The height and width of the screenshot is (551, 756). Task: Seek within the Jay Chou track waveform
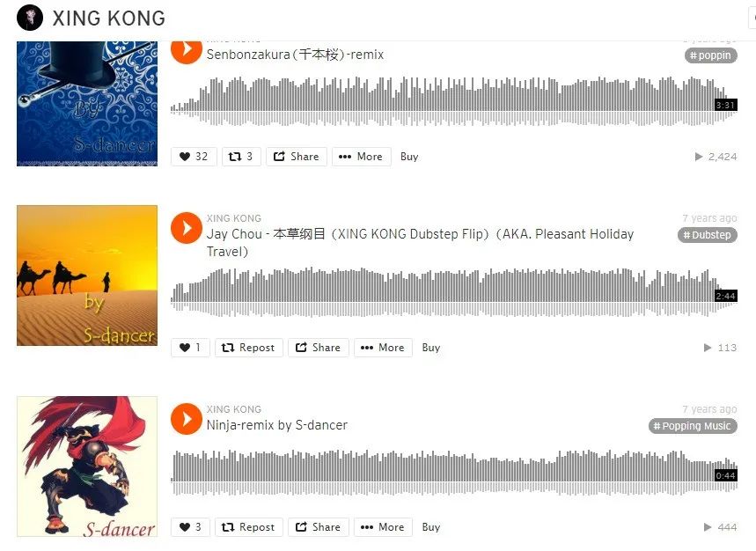tap(454, 292)
